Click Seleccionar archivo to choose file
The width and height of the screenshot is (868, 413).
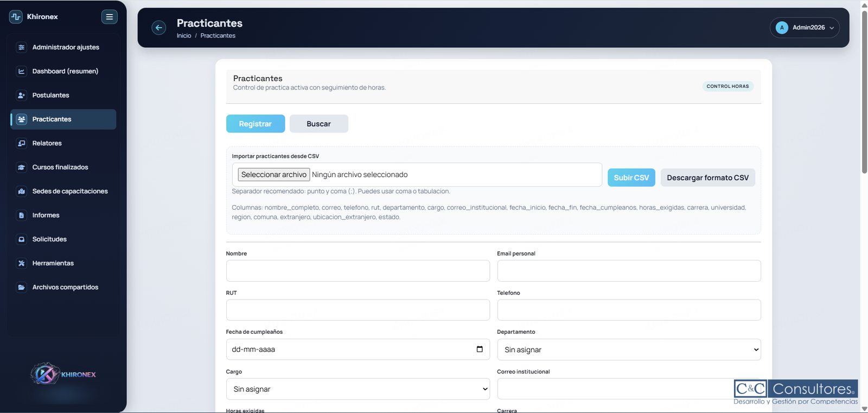point(274,175)
